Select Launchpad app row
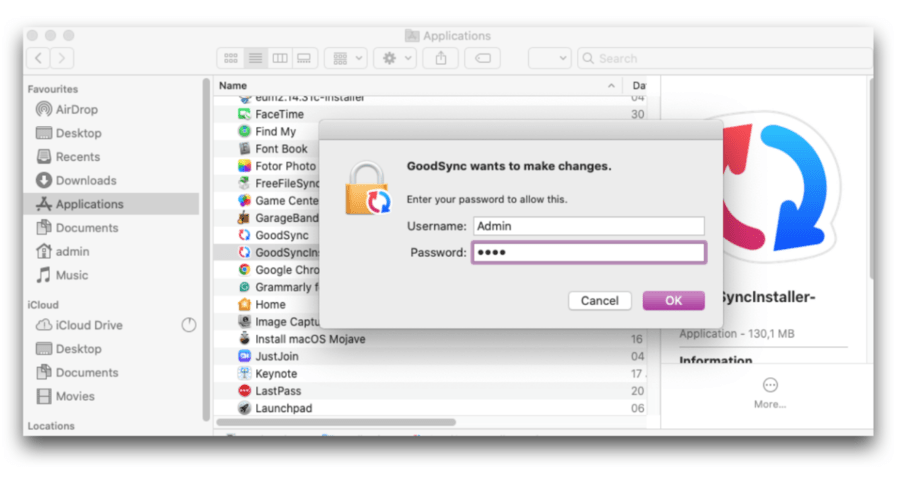The image size is (900, 478). coord(429,408)
